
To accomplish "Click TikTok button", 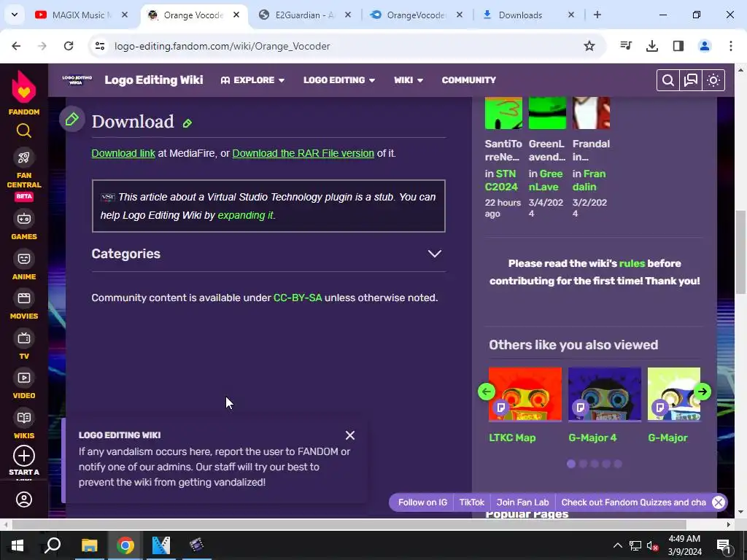I will coord(472,502).
